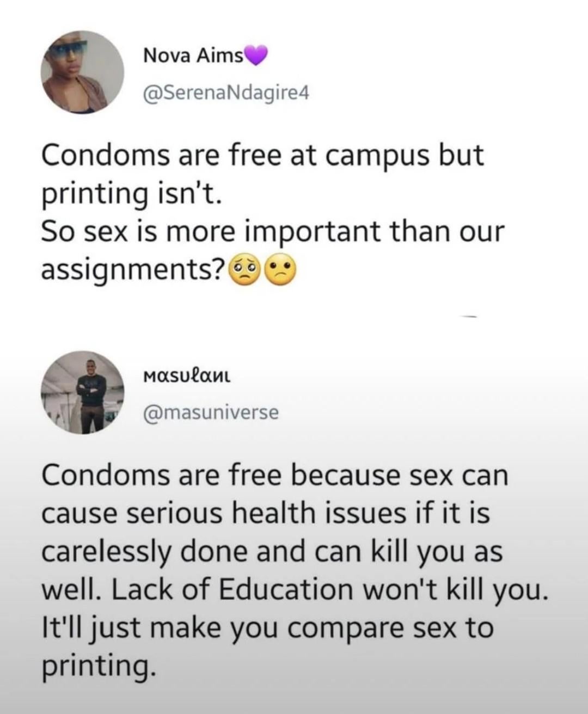
Task: Click the Nova Aims display name
Action: pos(193,55)
